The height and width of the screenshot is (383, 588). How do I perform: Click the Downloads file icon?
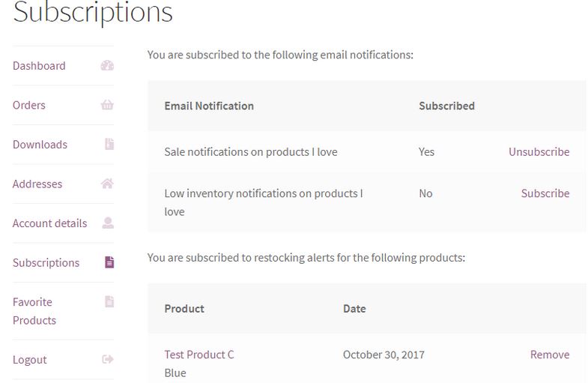click(109, 144)
